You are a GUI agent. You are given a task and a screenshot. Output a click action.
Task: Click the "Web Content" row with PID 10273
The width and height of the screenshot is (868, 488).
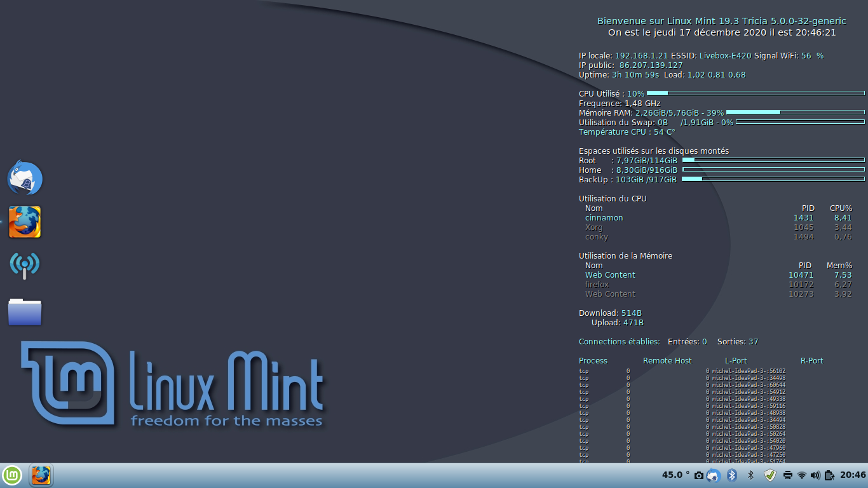[719, 294]
